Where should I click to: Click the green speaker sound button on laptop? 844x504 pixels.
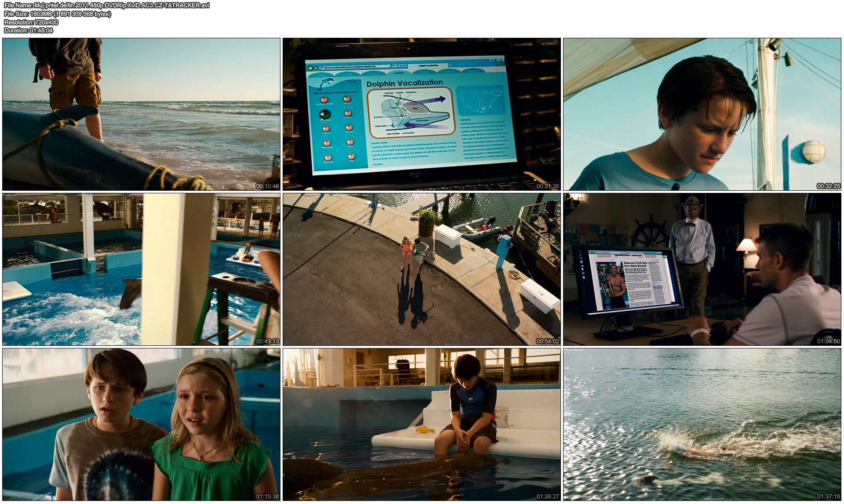click(x=325, y=115)
